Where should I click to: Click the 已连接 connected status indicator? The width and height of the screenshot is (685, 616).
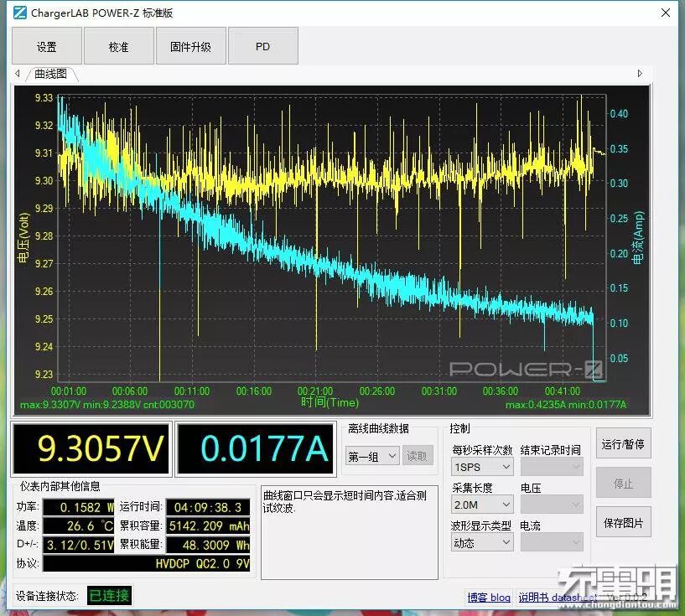click(109, 596)
